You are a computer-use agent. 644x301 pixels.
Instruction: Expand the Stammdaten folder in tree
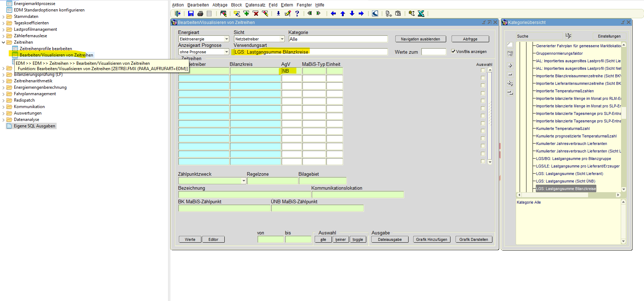(x=4, y=16)
